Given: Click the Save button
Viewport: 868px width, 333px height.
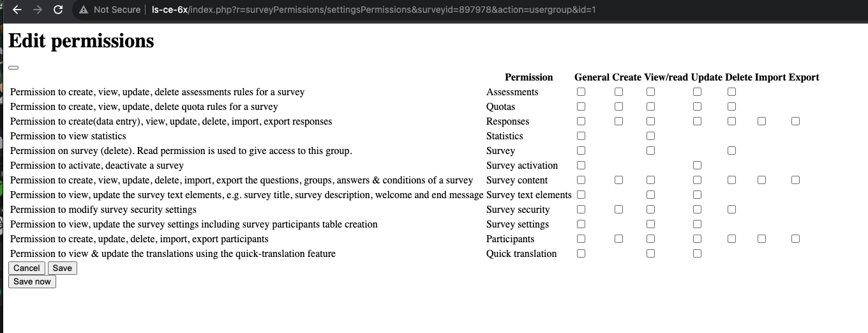Looking at the screenshot, I should tap(62, 268).
